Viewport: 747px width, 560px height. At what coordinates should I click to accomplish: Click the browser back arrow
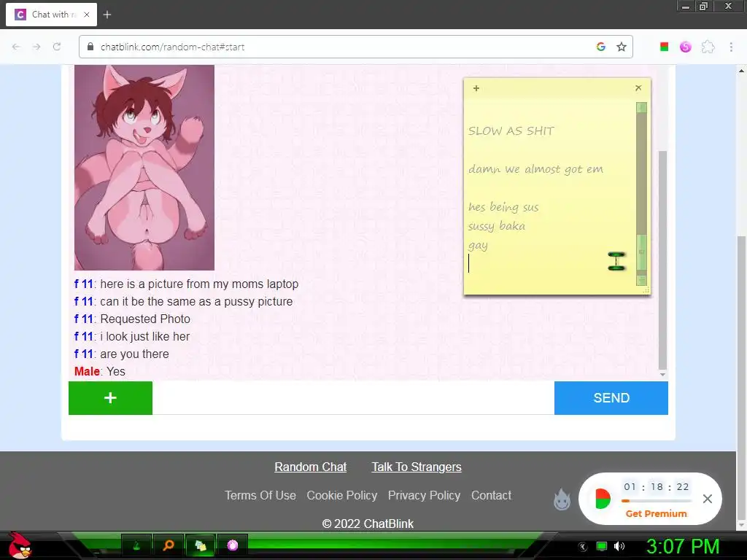[16, 47]
